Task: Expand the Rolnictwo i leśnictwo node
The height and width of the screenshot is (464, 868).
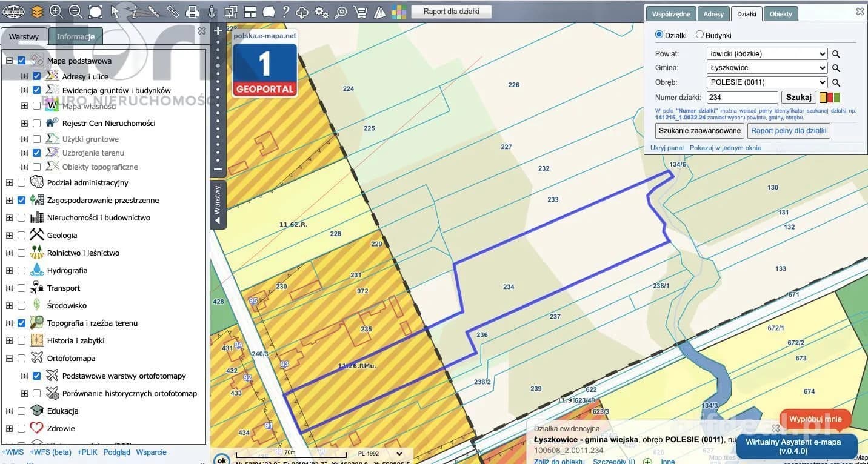Action: click(9, 253)
